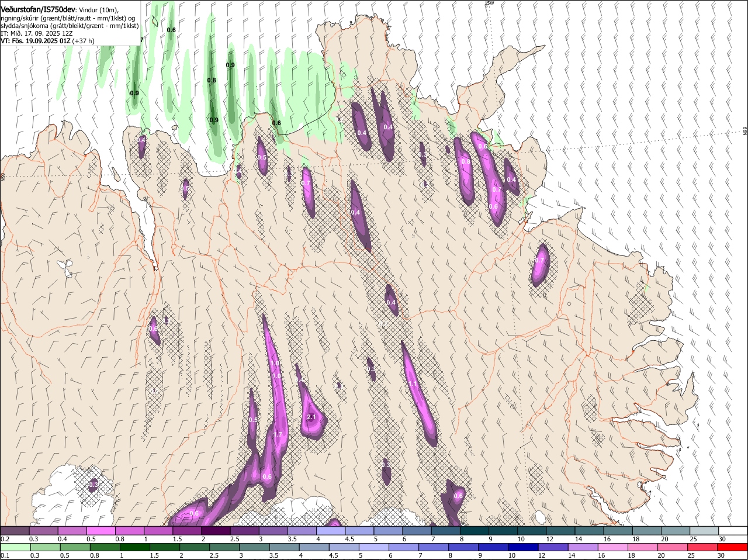Click the 1.7 snowfall value on the map
Screen dimensions: 748x560
click(x=278, y=434)
